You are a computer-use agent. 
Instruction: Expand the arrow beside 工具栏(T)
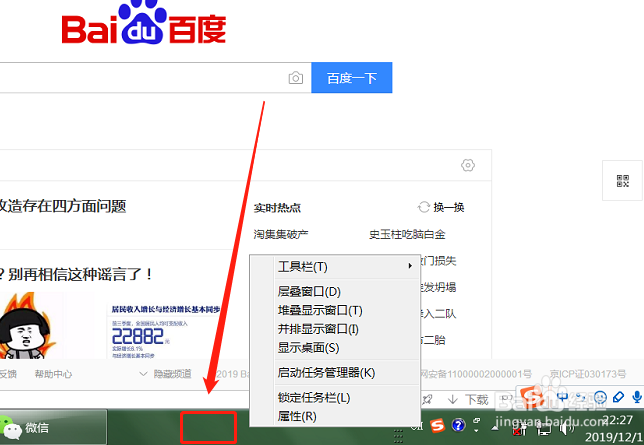point(410,266)
